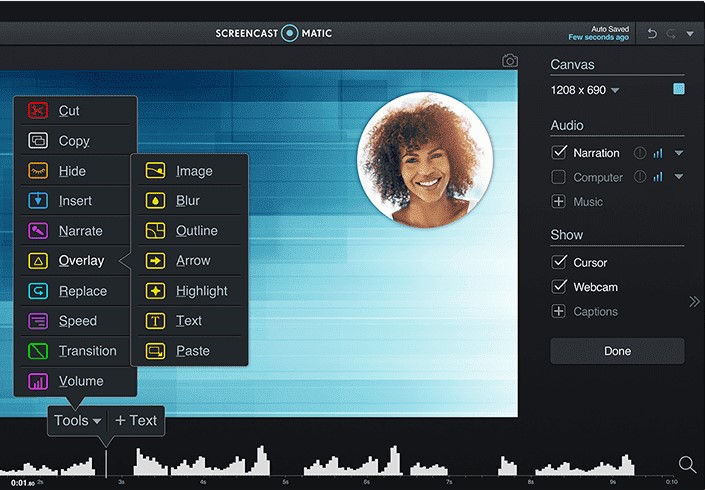Click the Copy tool icon

(x=38, y=141)
